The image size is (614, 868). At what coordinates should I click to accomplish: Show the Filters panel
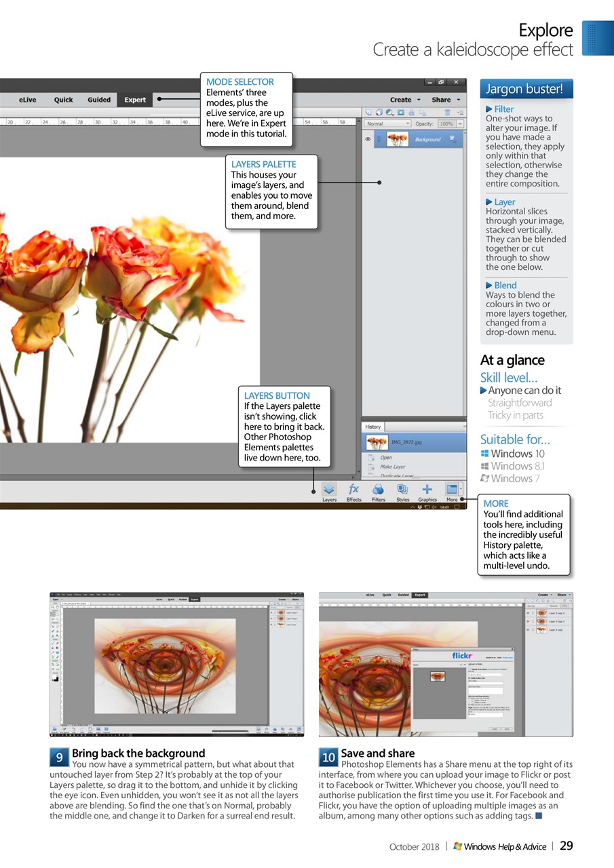[378, 491]
